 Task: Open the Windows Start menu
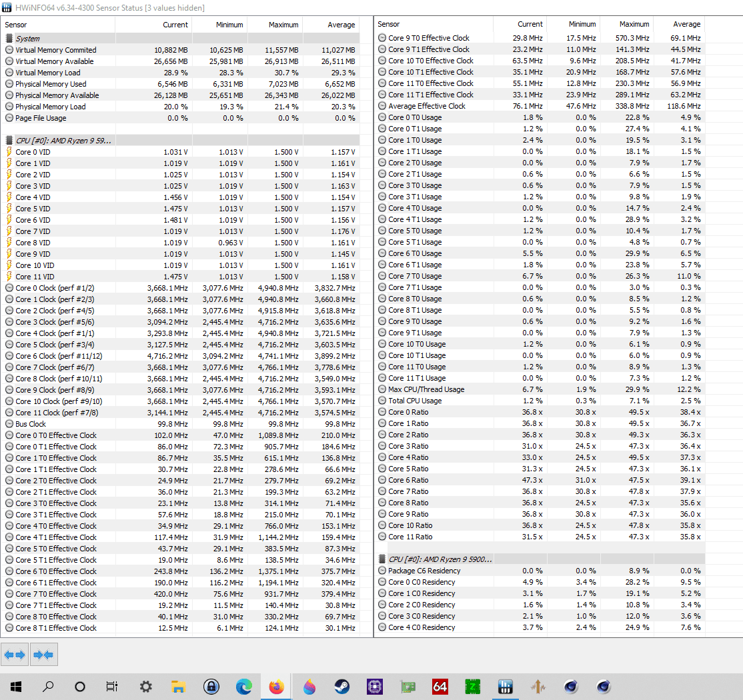coord(15,686)
